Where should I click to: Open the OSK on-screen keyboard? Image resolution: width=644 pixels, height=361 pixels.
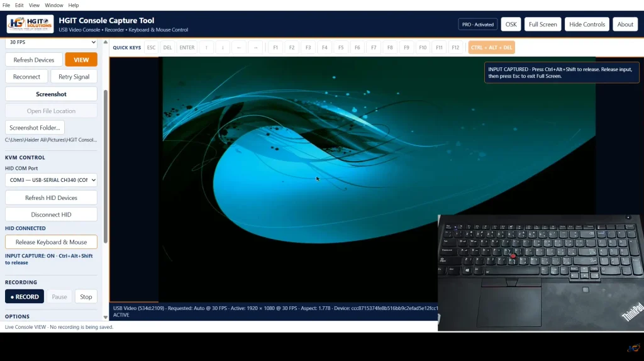(511, 25)
